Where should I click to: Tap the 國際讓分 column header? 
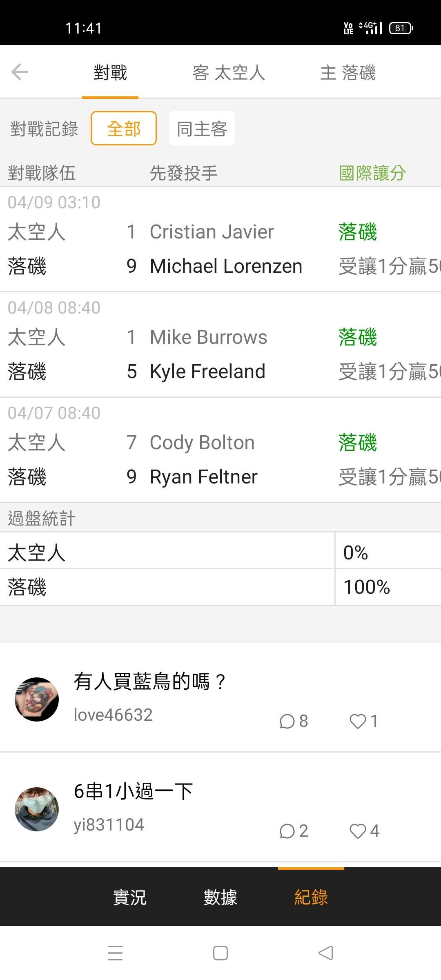[x=372, y=173]
